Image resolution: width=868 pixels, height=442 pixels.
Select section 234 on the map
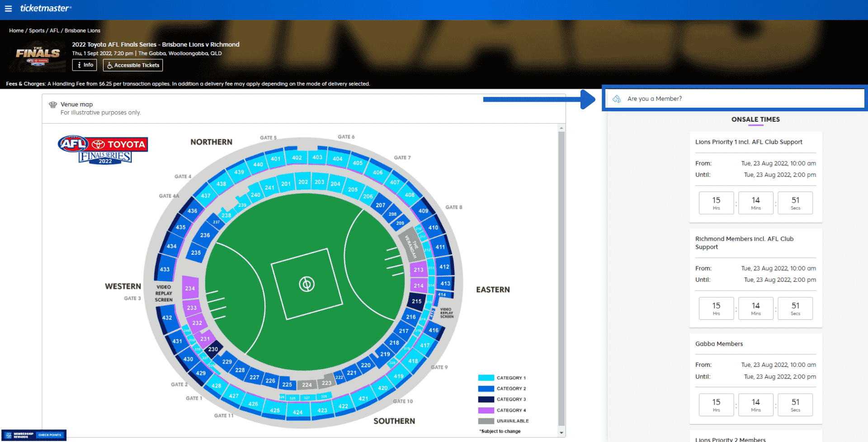190,288
